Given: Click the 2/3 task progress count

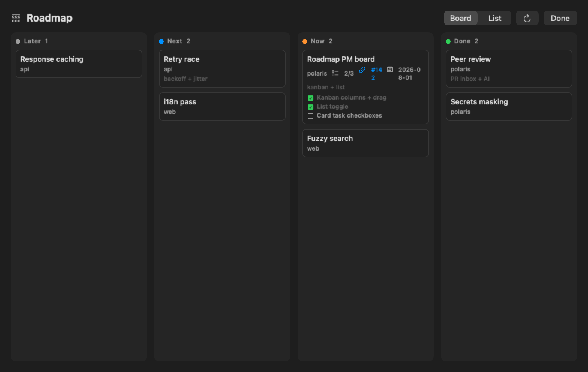Looking at the screenshot, I should coord(349,73).
